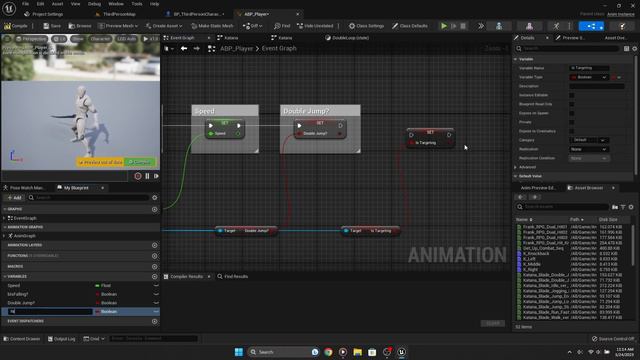Toggle the Expose on Spawn checkbox

point(572,113)
